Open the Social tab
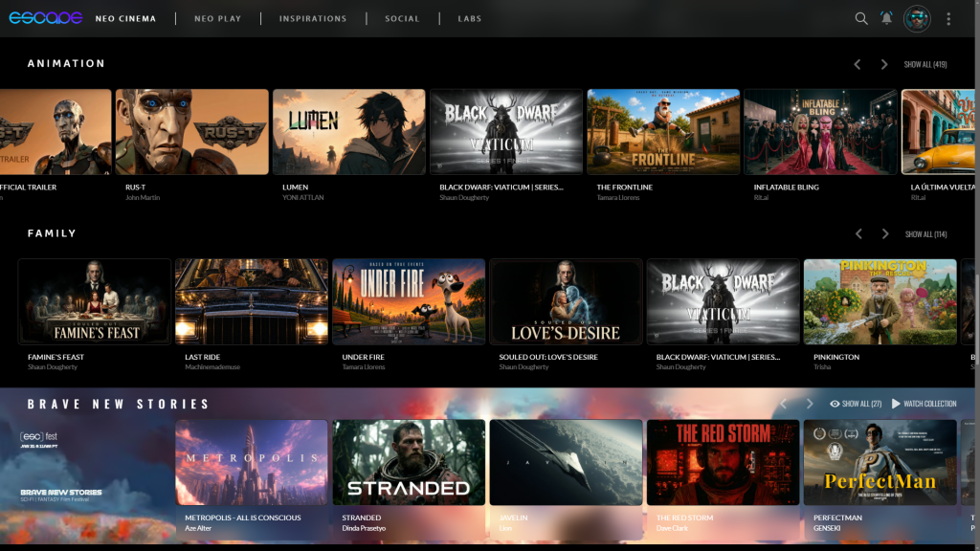Image resolution: width=980 pixels, height=551 pixels. tap(402, 19)
